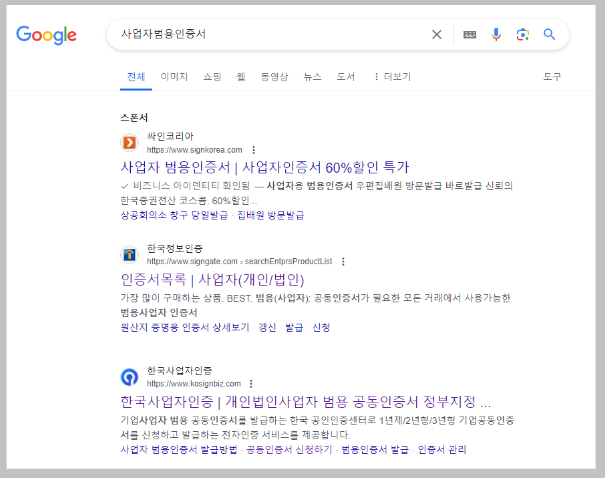Click the Google logo
The width and height of the screenshot is (605, 478).
coord(46,35)
